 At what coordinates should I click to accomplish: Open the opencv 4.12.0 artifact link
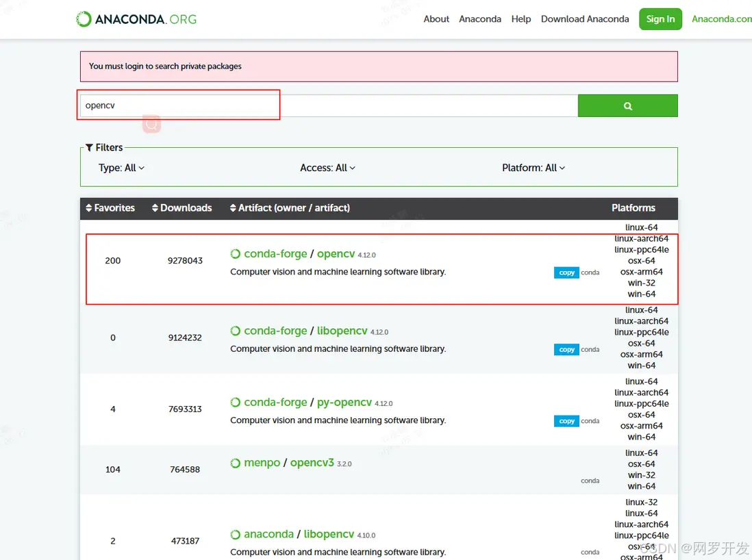coord(336,253)
